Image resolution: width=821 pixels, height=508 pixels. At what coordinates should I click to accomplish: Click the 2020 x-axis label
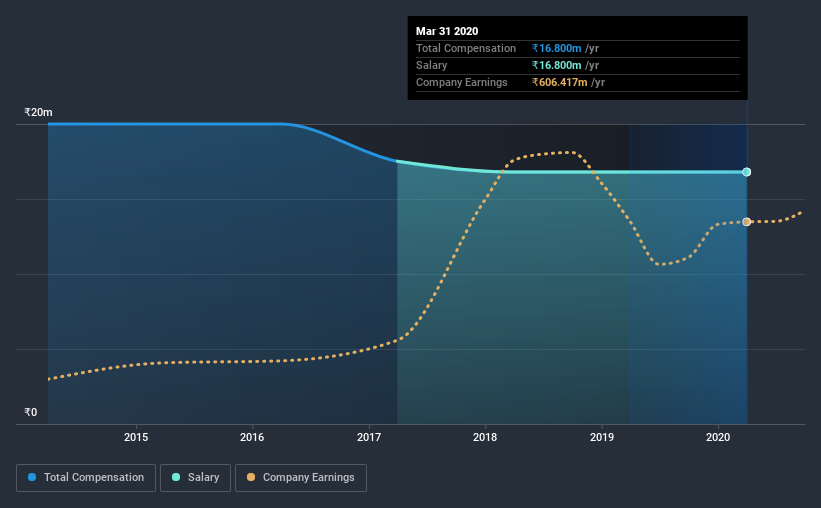click(x=718, y=437)
